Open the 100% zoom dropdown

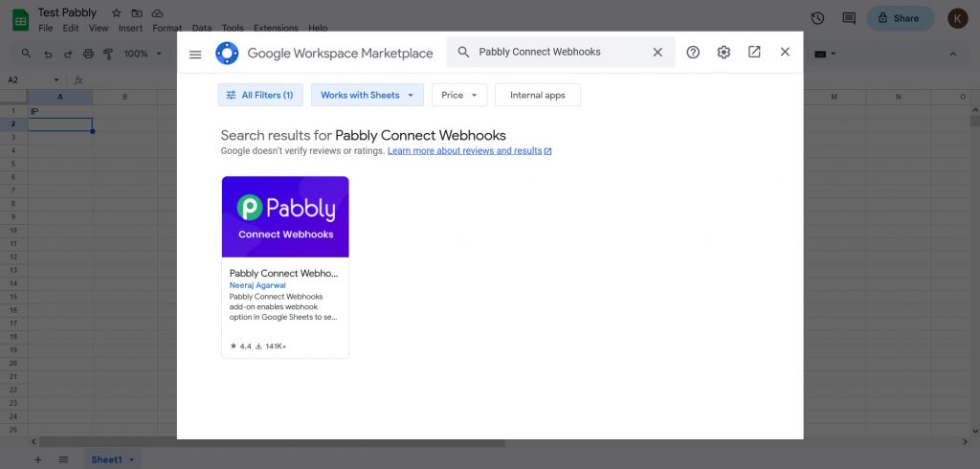142,54
